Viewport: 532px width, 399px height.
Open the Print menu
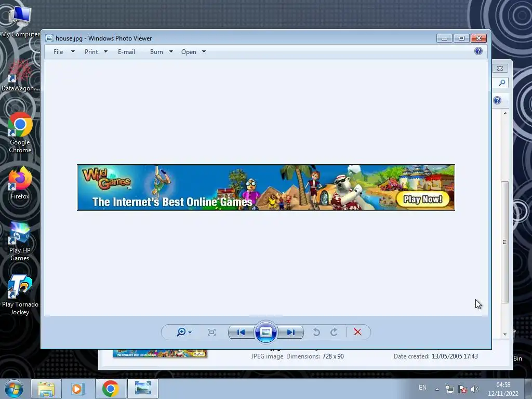tap(91, 52)
